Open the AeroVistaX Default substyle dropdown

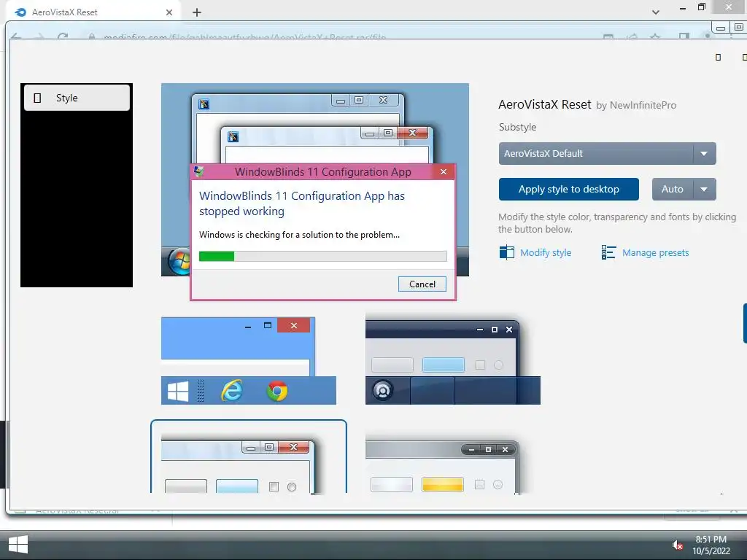point(607,153)
